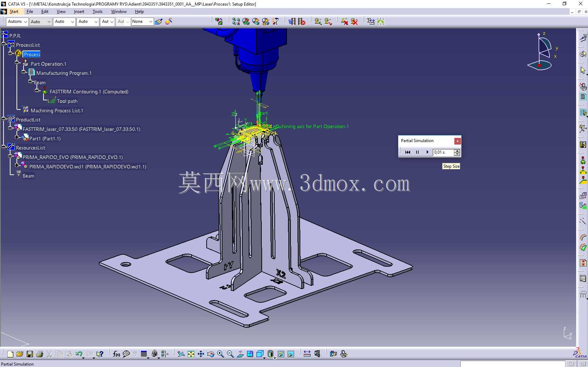
Task: Close the Partial Simulation dialog
Action: click(x=457, y=141)
